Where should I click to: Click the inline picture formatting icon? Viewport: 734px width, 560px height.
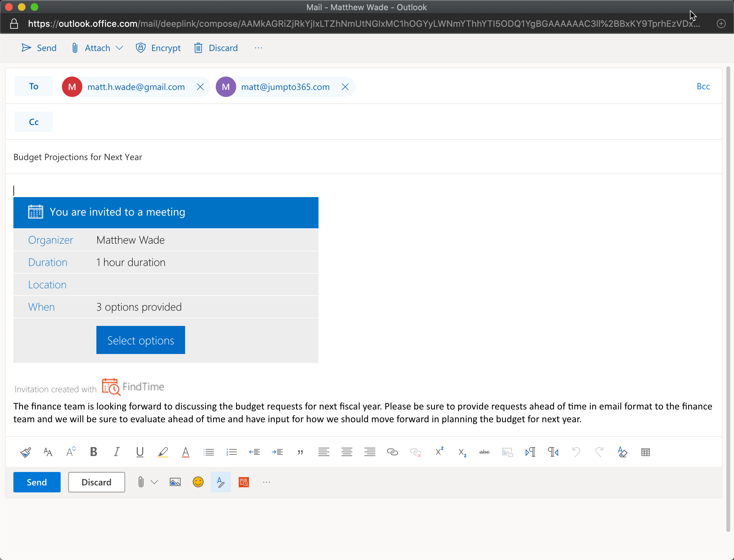507,452
